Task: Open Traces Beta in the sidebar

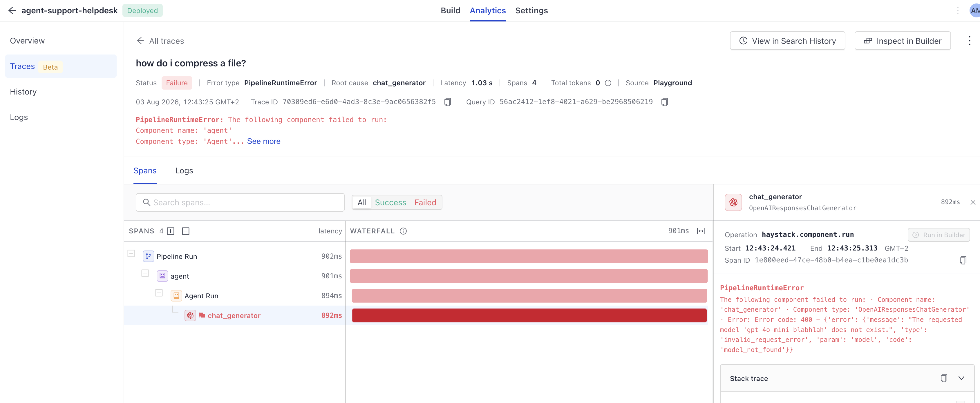Action: click(x=61, y=66)
